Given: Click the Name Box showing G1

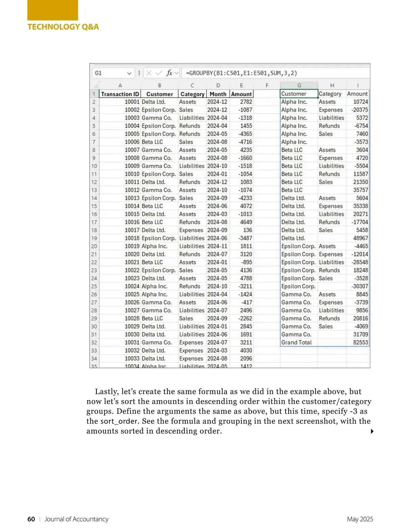Looking at the screenshot, I should 110,73.
